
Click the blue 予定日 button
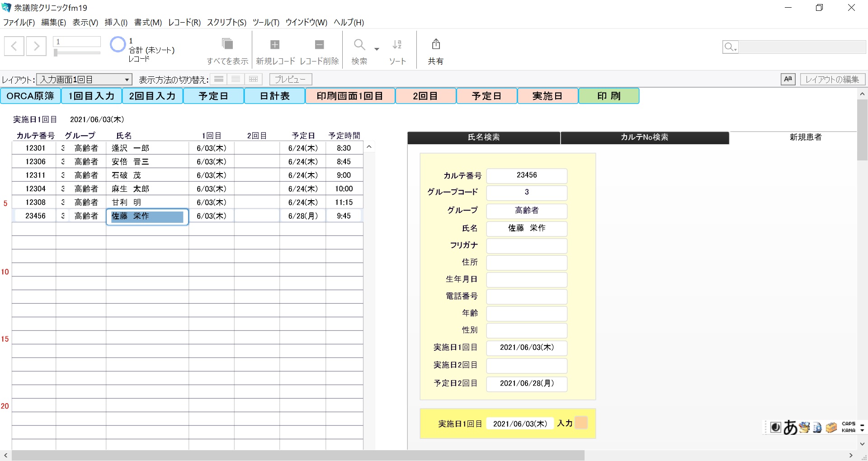(213, 96)
